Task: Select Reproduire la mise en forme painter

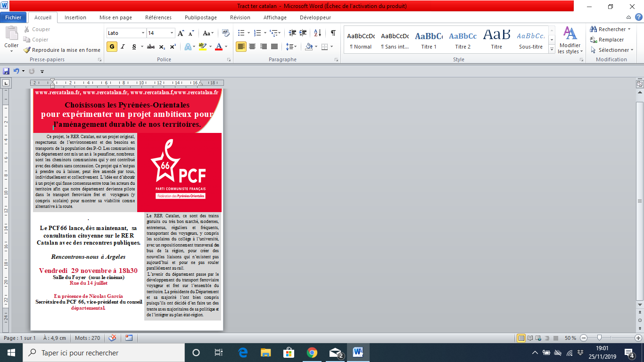Action: coord(62,50)
